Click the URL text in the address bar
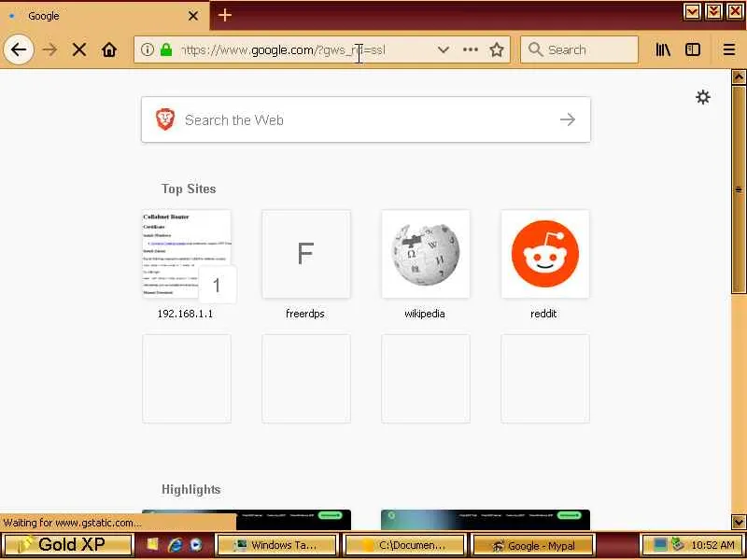 point(284,50)
